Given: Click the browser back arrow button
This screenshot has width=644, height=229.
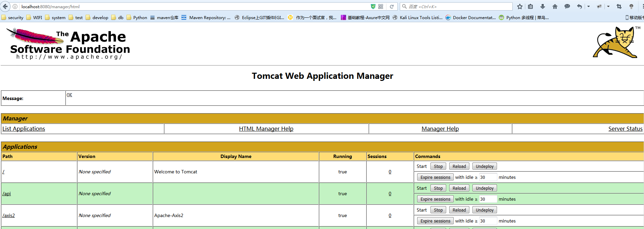Looking at the screenshot, I should (5, 6).
